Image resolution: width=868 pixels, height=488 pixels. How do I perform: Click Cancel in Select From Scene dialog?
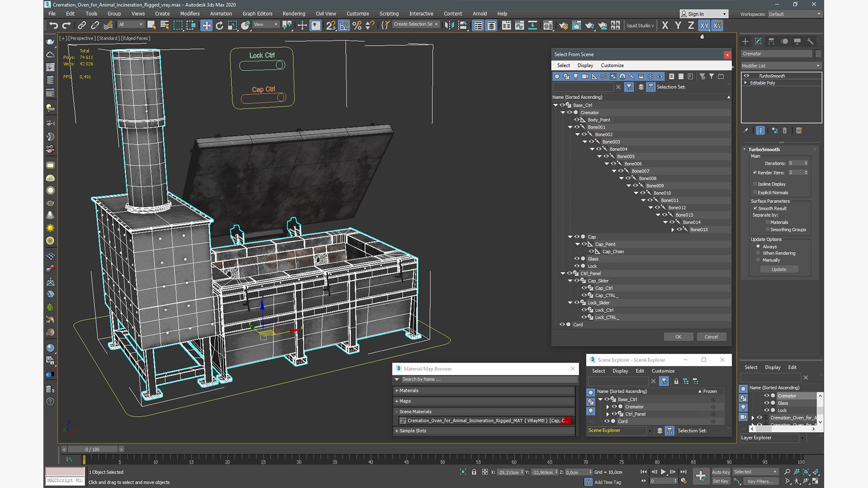pos(711,337)
